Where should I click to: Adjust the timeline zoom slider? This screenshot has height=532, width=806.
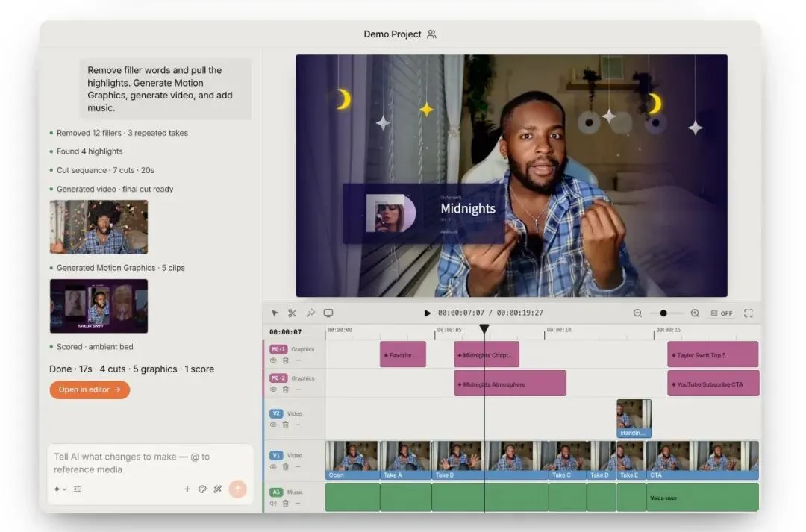pyautogui.click(x=663, y=313)
